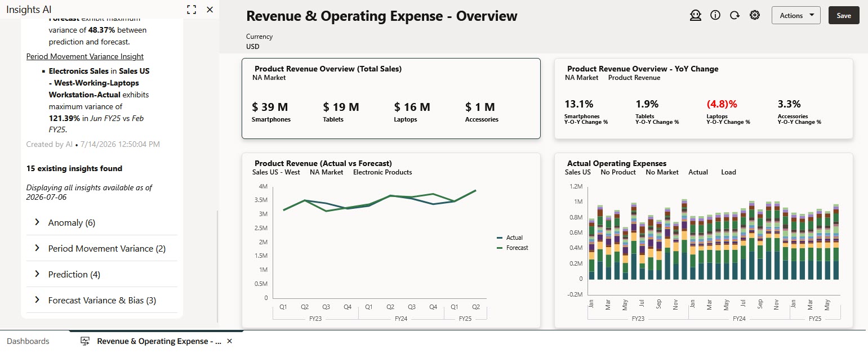Click the main dashboard title heading

[382, 16]
